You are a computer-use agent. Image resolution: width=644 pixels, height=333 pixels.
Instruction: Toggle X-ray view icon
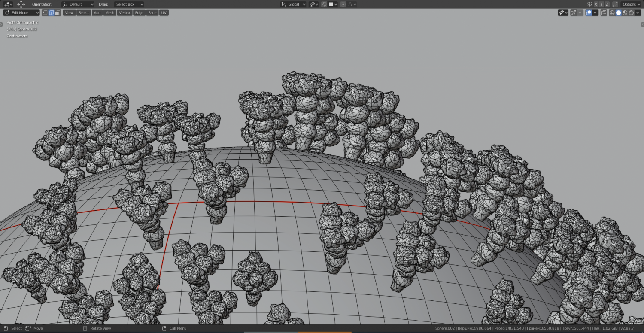point(604,13)
